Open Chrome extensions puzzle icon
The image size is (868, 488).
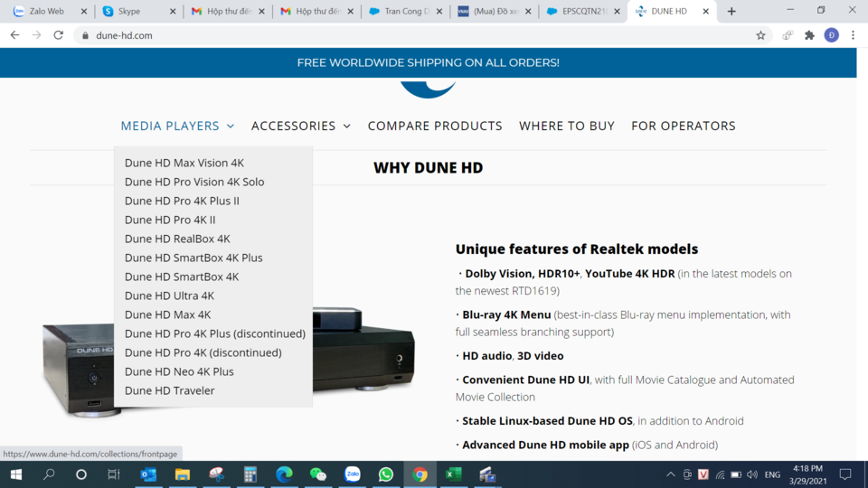tap(809, 35)
